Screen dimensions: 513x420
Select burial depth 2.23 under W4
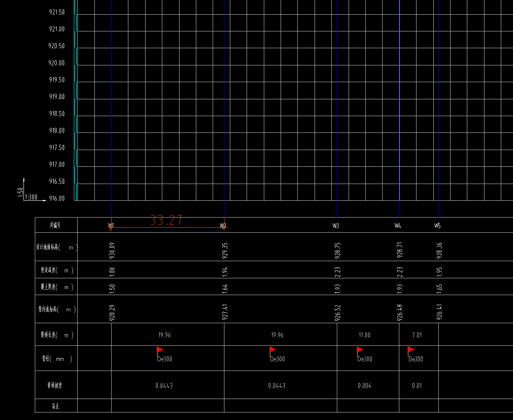(400, 271)
